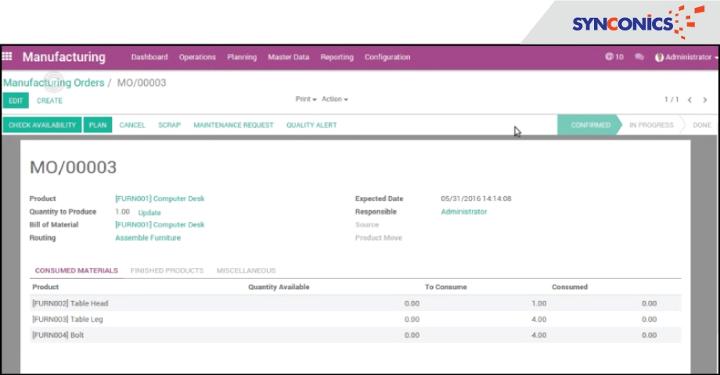Open the Assemble Furniture routing link
Viewport: 720px width, 375px height.
(x=148, y=238)
